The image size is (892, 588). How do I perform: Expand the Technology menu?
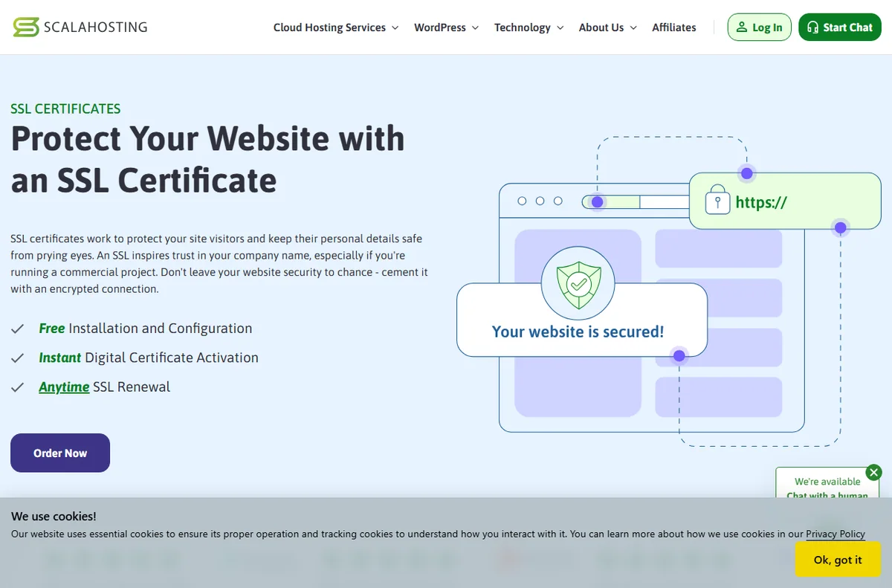tap(529, 28)
